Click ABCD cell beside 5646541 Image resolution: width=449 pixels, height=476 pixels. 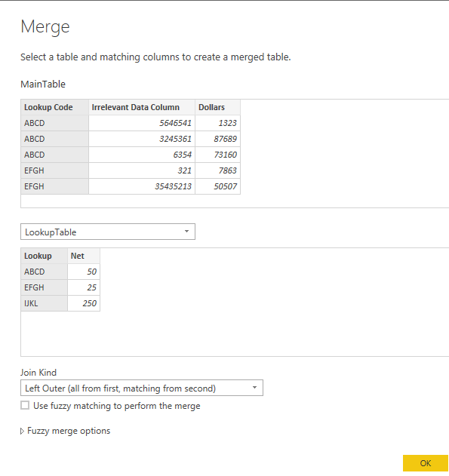[54, 123]
